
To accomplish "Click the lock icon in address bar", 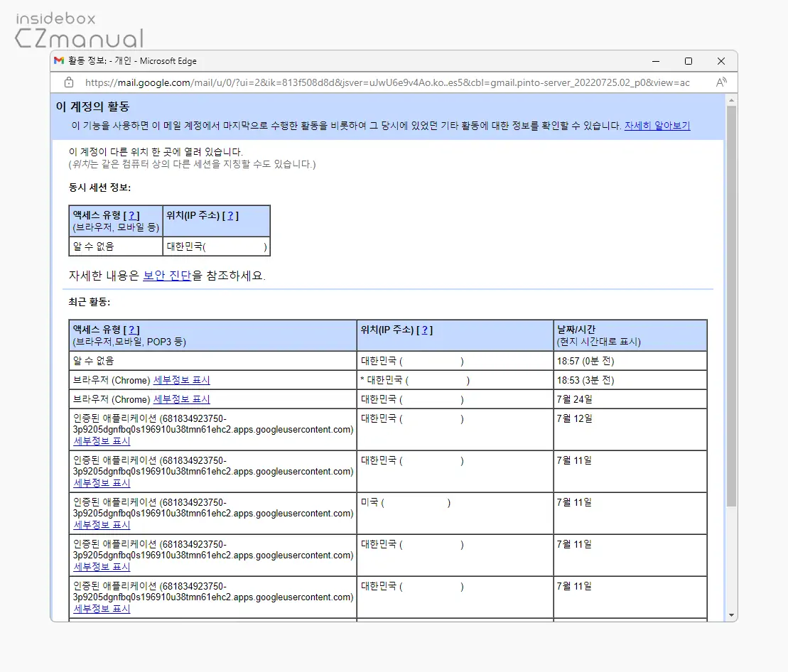I will pyautogui.click(x=69, y=82).
